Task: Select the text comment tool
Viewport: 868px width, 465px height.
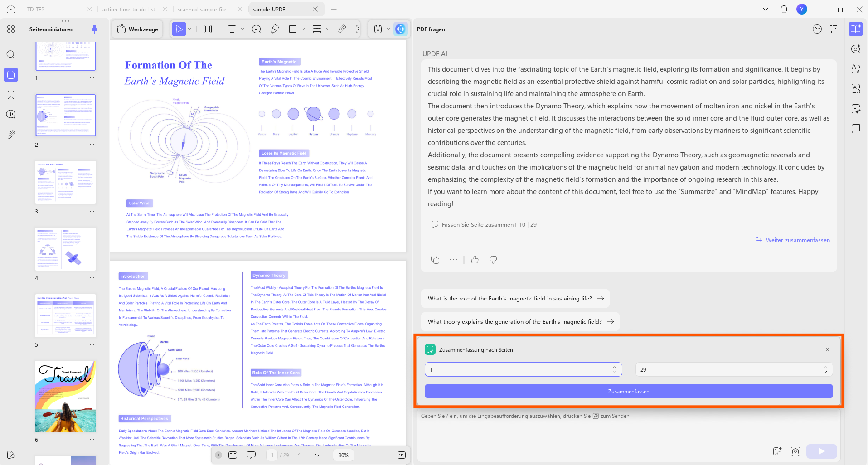Action: coord(232,29)
